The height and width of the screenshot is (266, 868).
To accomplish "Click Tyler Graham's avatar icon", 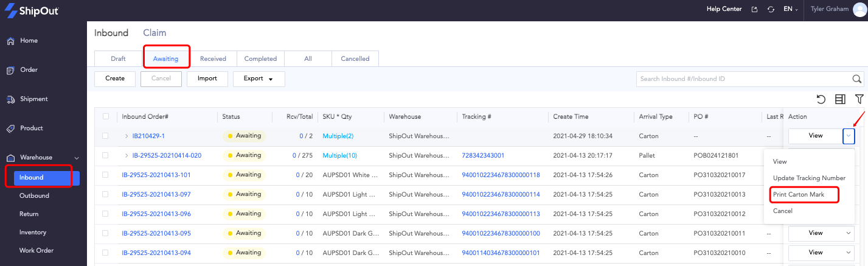I will [x=860, y=9].
